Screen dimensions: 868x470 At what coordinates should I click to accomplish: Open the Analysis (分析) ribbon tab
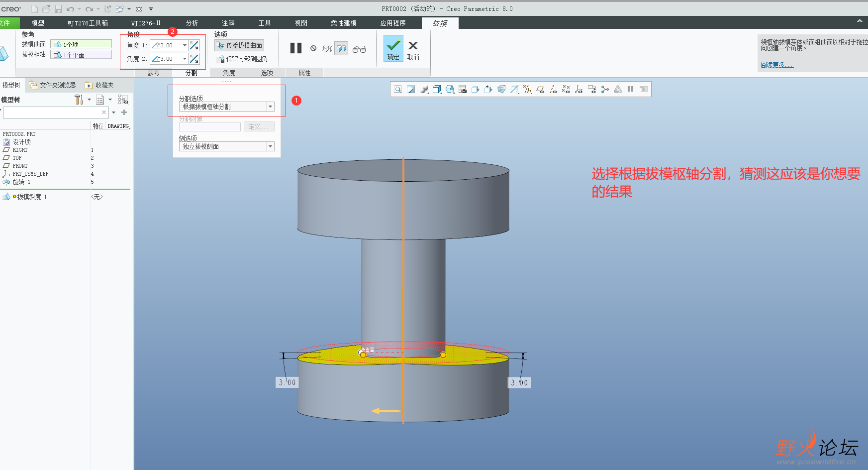(x=192, y=23)
